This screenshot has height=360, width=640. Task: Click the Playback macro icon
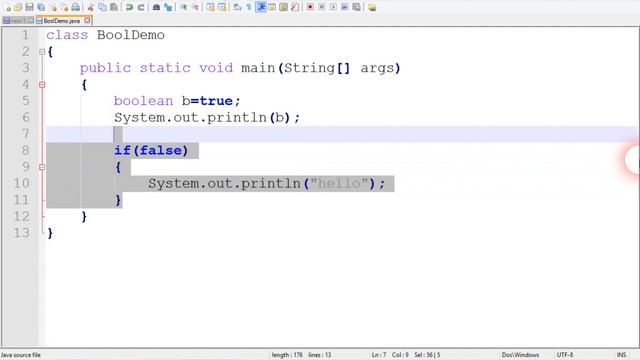[x=333, y=7]
